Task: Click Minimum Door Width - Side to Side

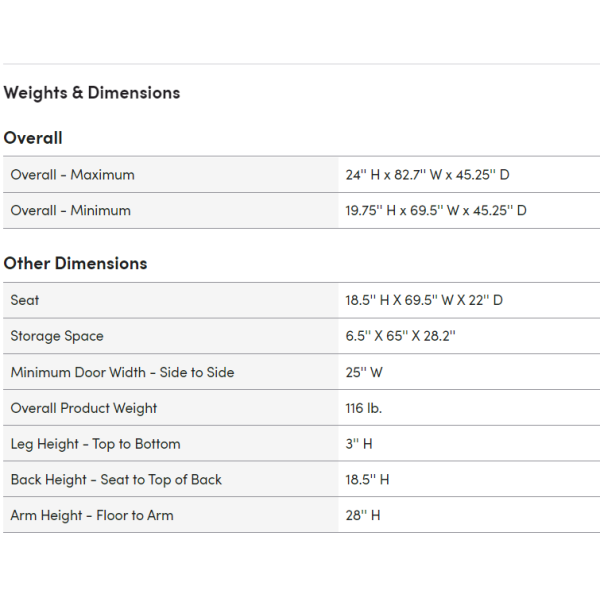Action: 122,372
